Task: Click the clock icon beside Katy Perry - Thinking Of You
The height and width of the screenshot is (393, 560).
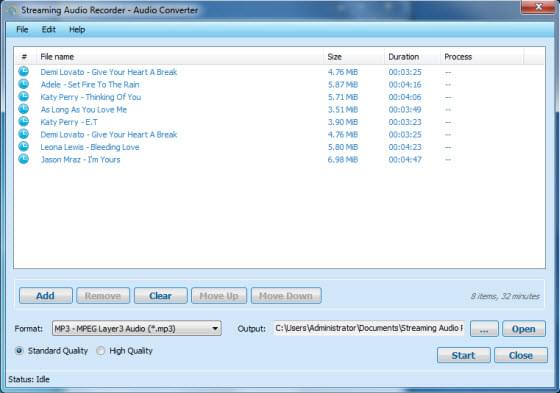Action: coord(24,96)
